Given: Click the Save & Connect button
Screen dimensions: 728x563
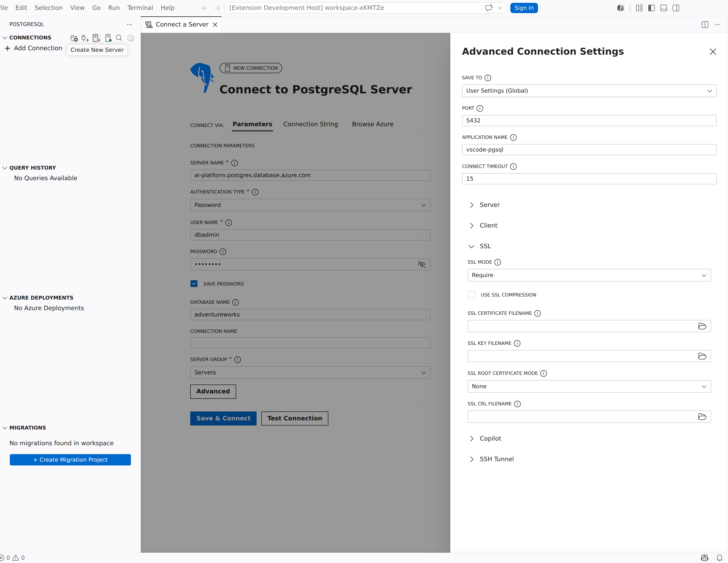Looking at the screenshot, I should 223,418.
